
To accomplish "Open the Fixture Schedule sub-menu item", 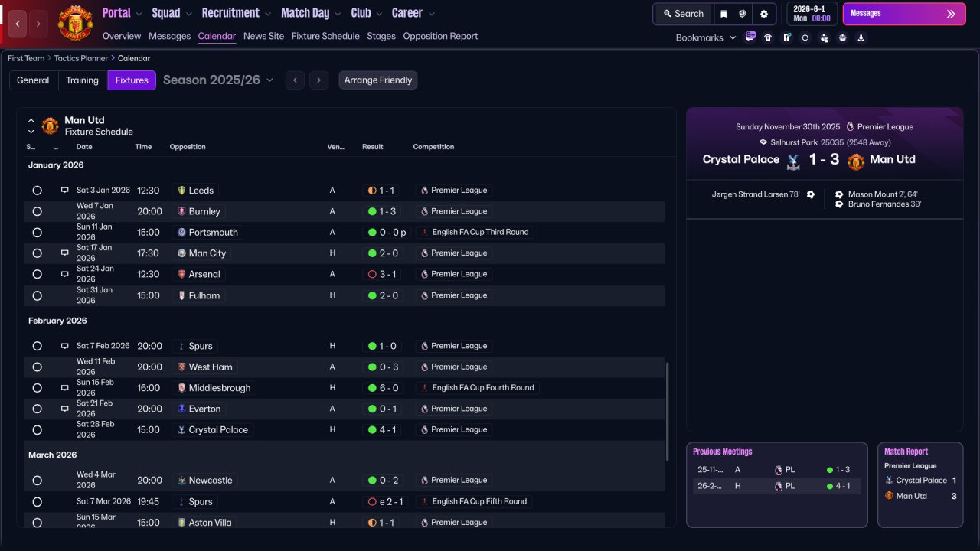I will click(325, 36).
